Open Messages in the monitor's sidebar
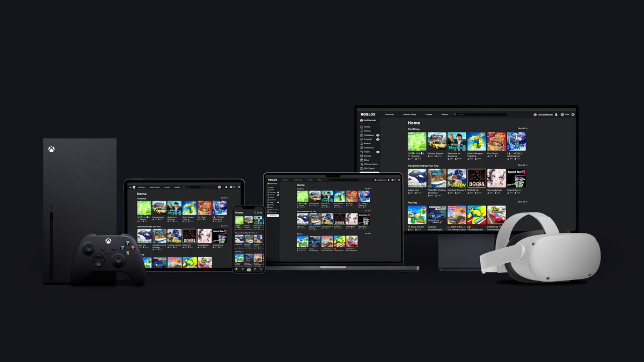 point(367,135)
